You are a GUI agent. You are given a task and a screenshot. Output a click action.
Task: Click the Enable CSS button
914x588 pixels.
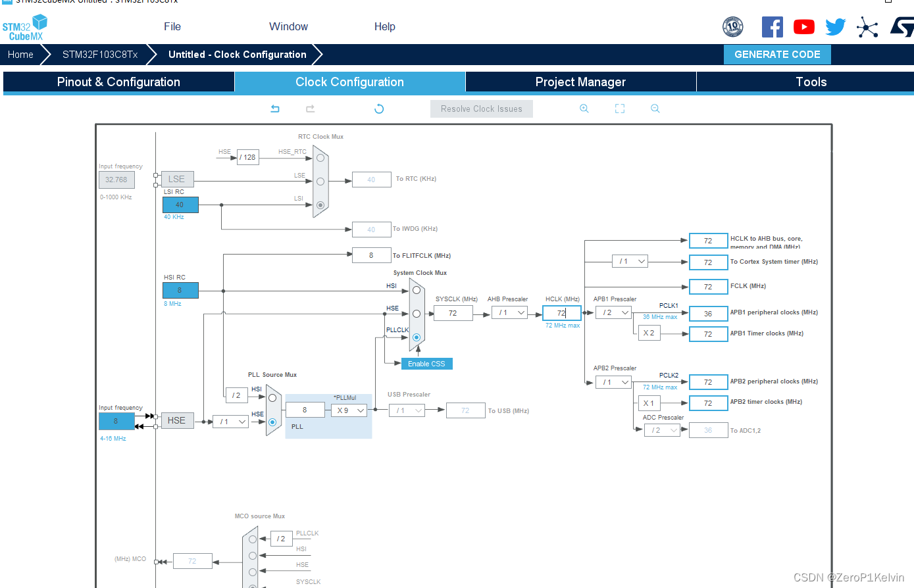coord(426,364)
